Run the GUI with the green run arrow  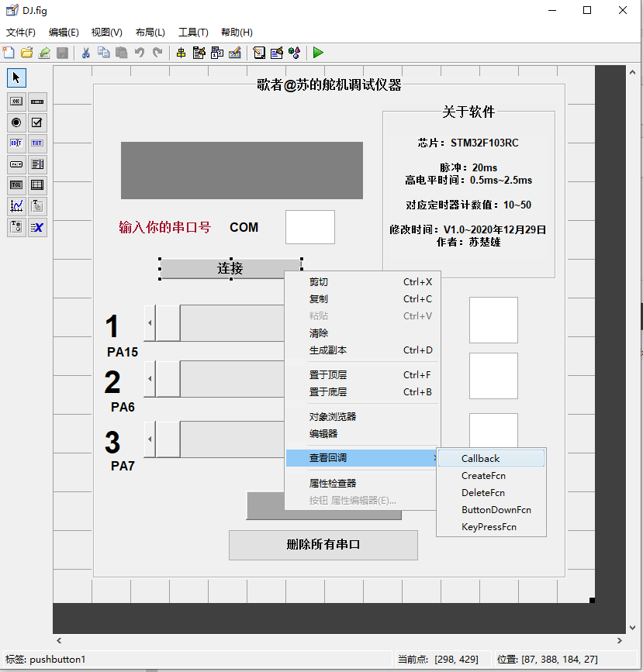[318, 53]
